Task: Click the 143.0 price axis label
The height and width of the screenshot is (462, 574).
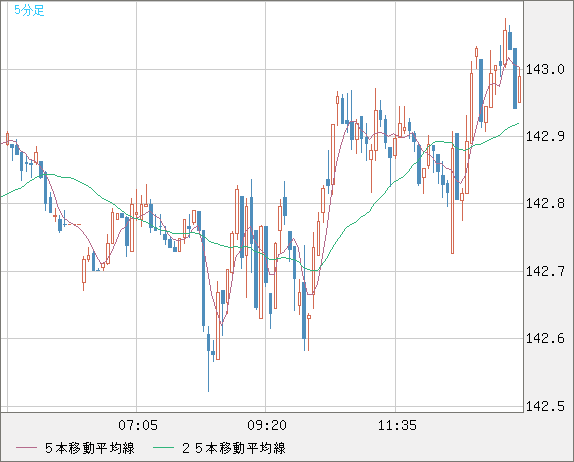Action: (545, 69)
